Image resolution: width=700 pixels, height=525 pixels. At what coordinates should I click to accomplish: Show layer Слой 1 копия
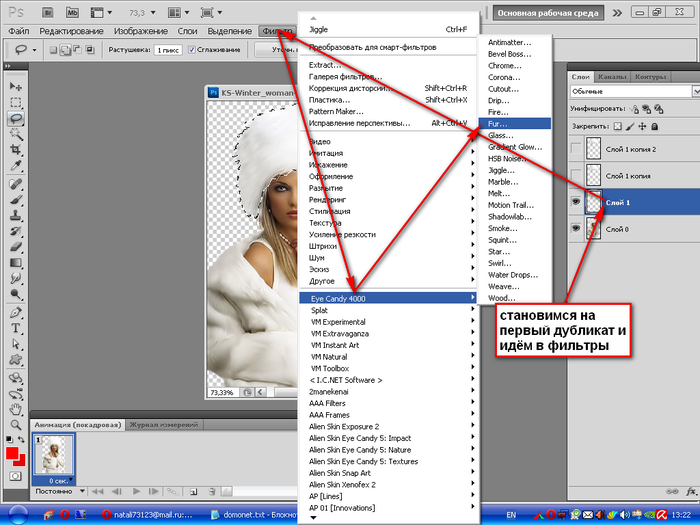(x=576, y=175)
